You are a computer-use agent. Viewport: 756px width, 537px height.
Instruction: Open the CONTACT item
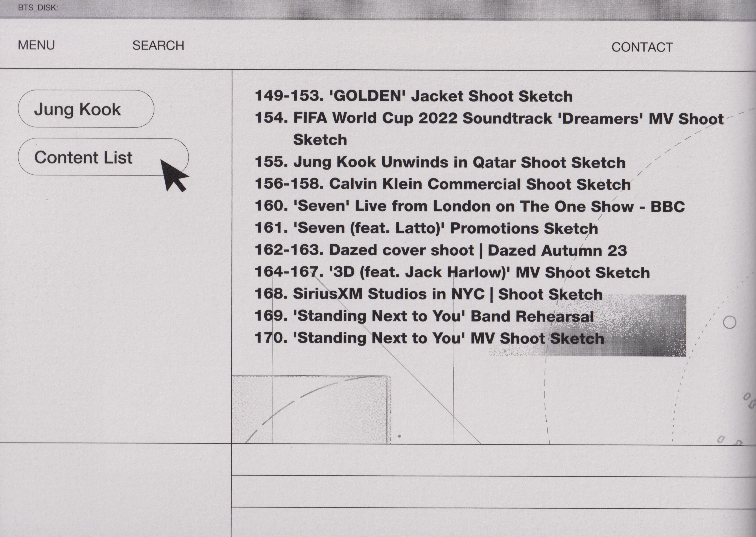[642, 47]
